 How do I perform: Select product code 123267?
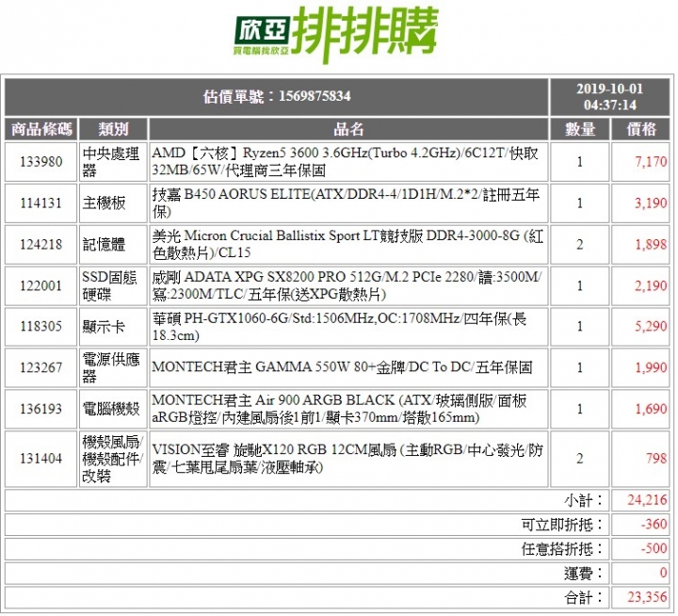pyautogui.click(x=41, y=367)
